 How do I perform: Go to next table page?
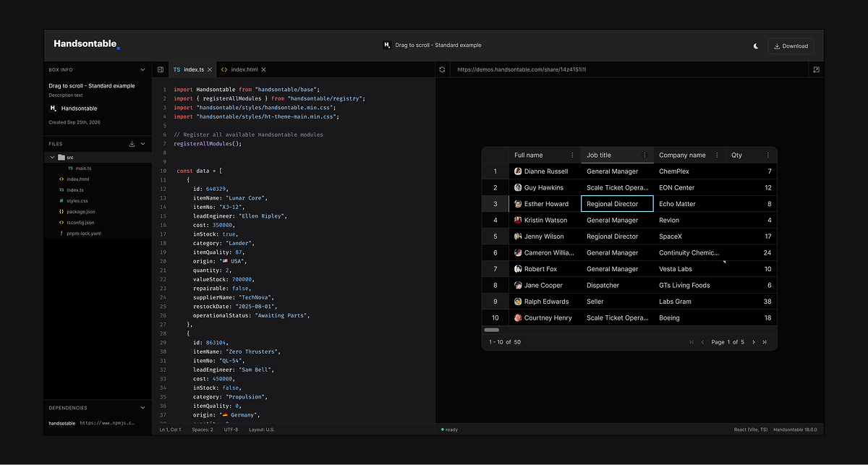click(754, 342)
